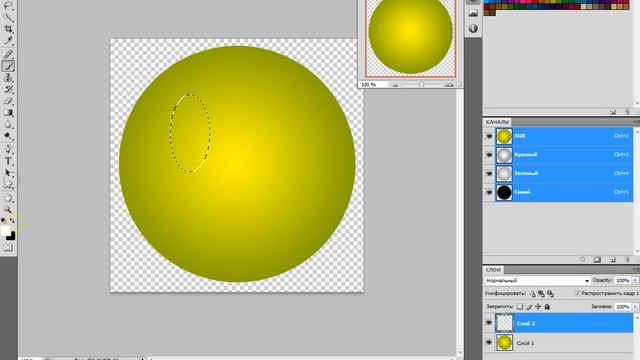640x360 pixels.
Task: Toggle visibility of Синий channel
Action: click(489, 193)
